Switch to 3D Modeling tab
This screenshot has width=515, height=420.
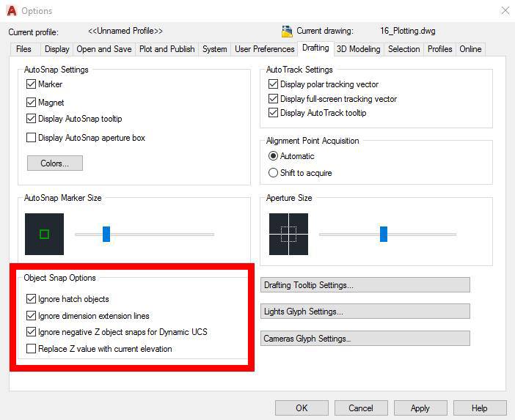point(358,49)
